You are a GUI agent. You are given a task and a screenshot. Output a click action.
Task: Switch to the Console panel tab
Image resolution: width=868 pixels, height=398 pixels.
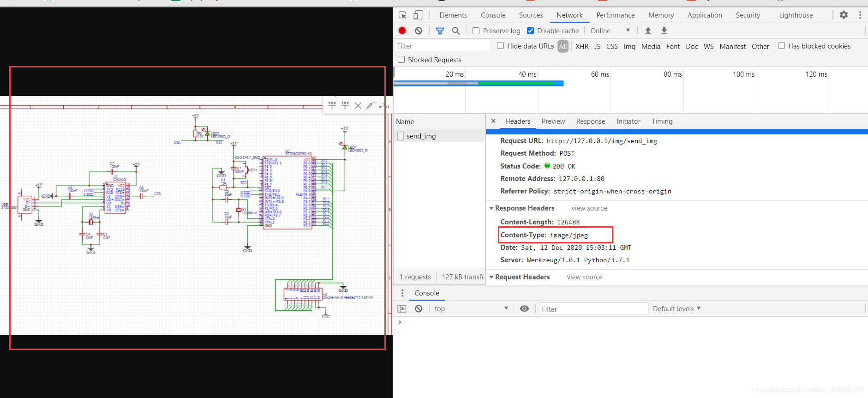493,15
